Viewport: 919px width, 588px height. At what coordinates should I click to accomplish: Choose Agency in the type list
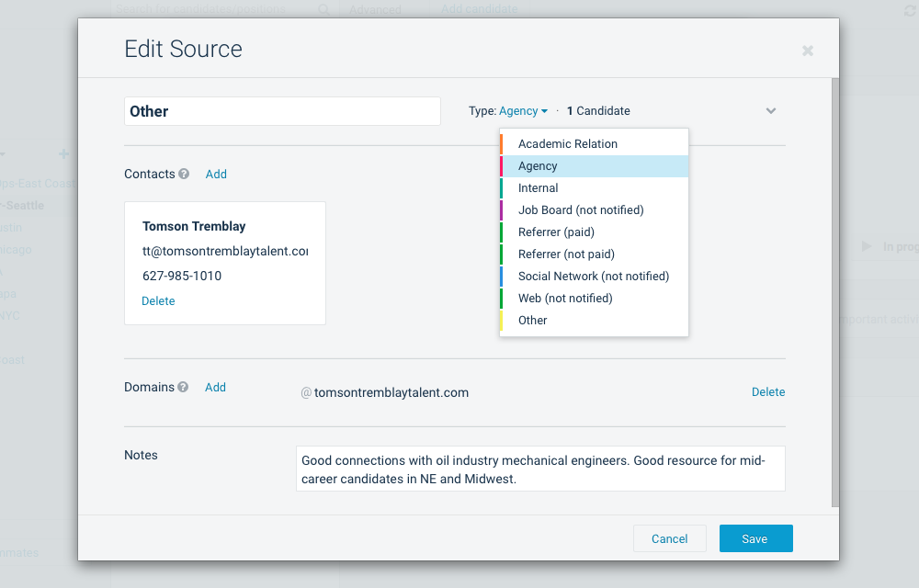(538, 166)
